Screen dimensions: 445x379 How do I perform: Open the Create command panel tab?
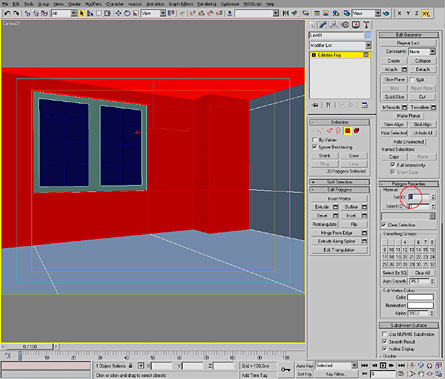point(313,25)
